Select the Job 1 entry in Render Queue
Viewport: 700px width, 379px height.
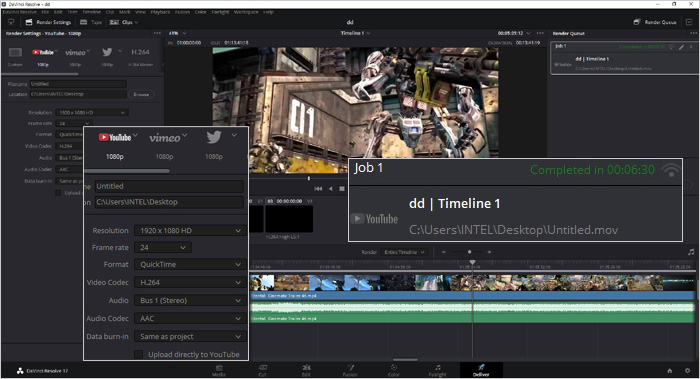[x=625, y=58]
